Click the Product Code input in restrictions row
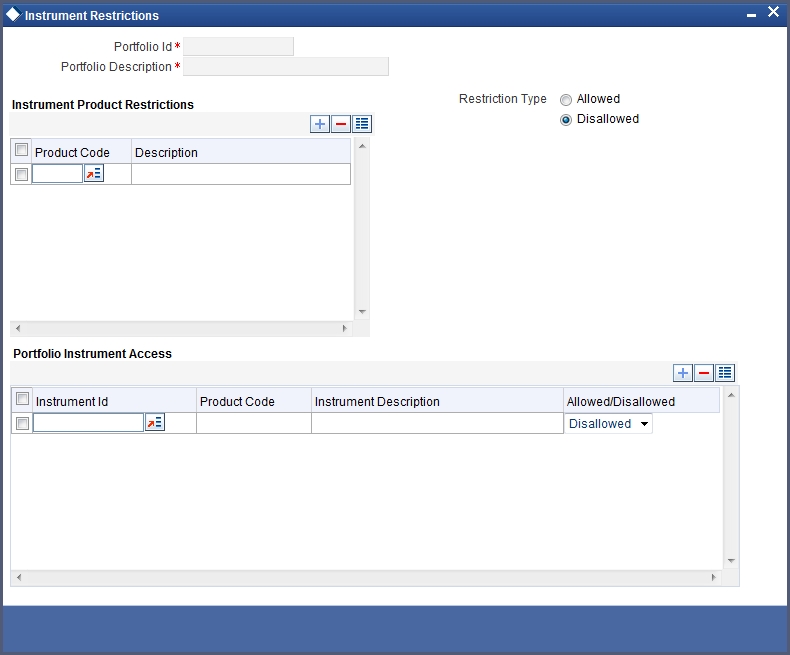 click(57, 174)
